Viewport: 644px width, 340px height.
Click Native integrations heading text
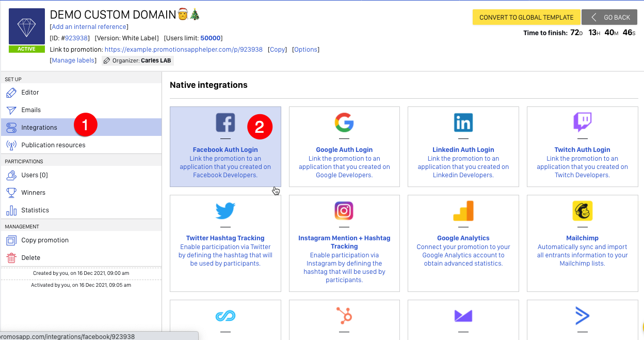pos(208,85)
